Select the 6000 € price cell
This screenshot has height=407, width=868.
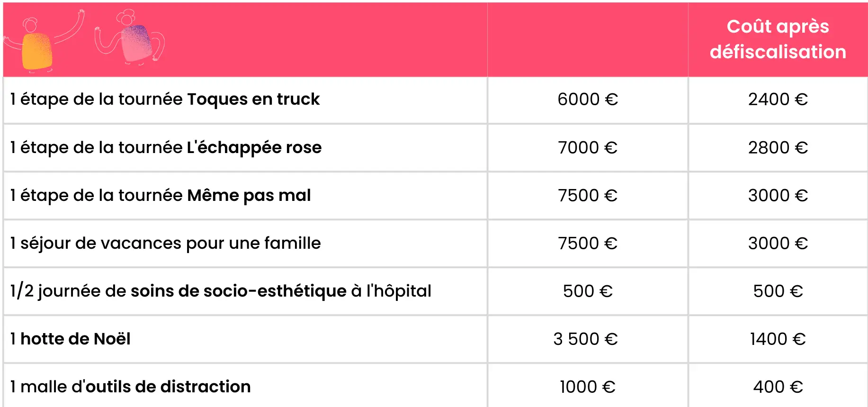pos(588,99)
